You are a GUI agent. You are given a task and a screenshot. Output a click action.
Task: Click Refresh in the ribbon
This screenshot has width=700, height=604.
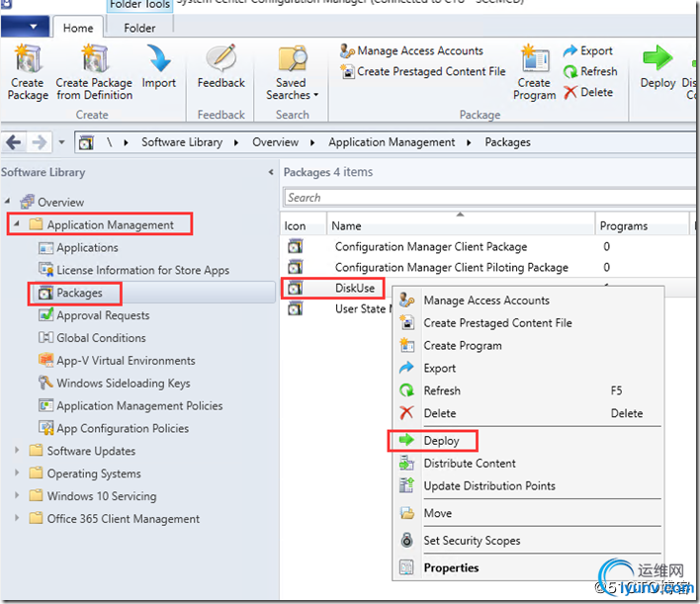590,71
